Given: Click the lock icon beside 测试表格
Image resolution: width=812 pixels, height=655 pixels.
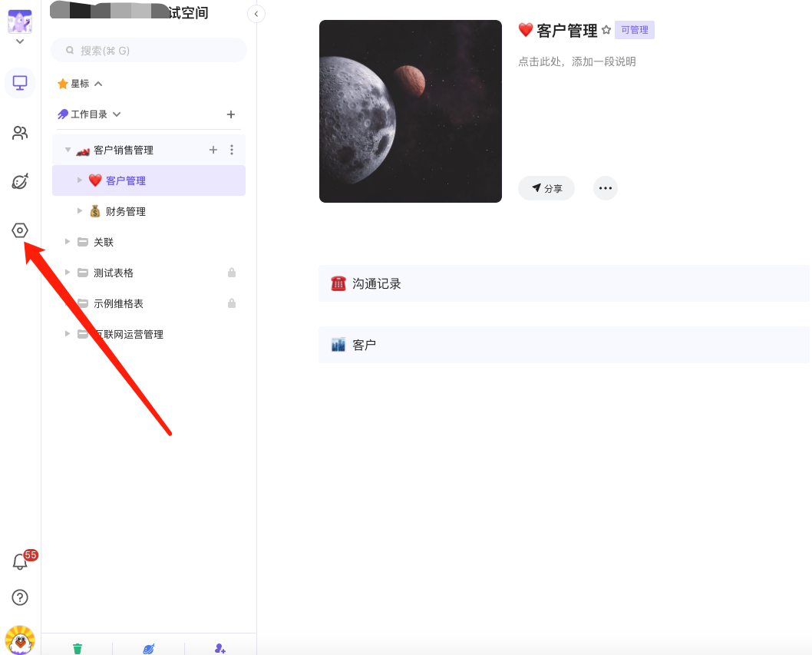Looking at the screenshot, I should point(232,273).
